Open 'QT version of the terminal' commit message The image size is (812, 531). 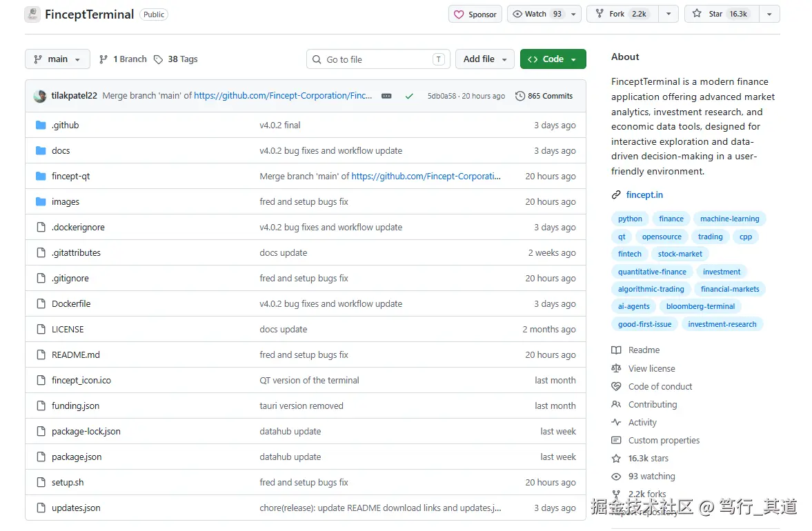(309, 381)
